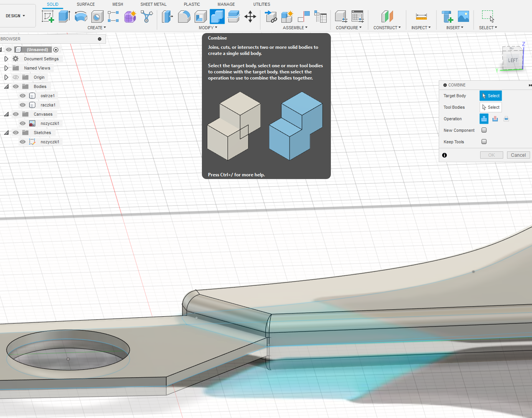Expand the Document Settings node

click(6, 59)
